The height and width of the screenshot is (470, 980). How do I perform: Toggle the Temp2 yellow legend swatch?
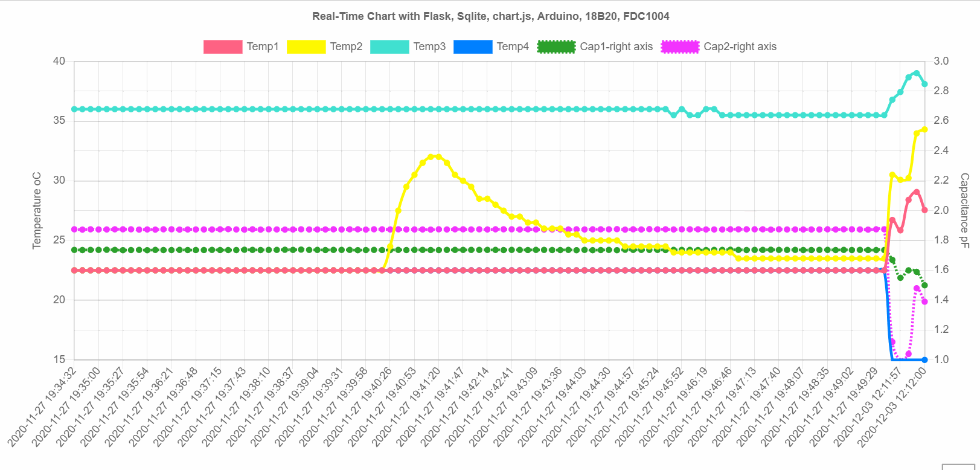(x=306, y=47)
